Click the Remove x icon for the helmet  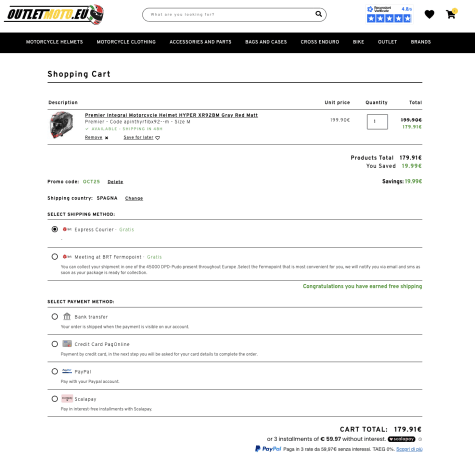[x=106, y=138]
